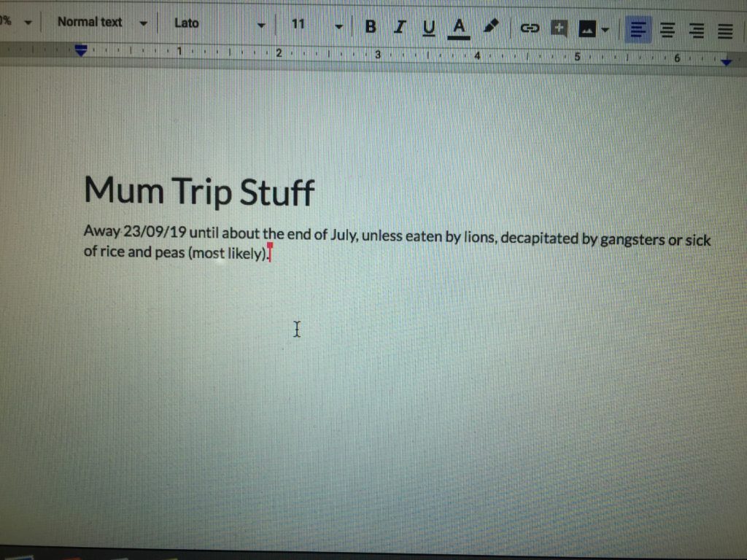
Task: Click the Mum Trip Stuff heading
Action: (199, 191)
